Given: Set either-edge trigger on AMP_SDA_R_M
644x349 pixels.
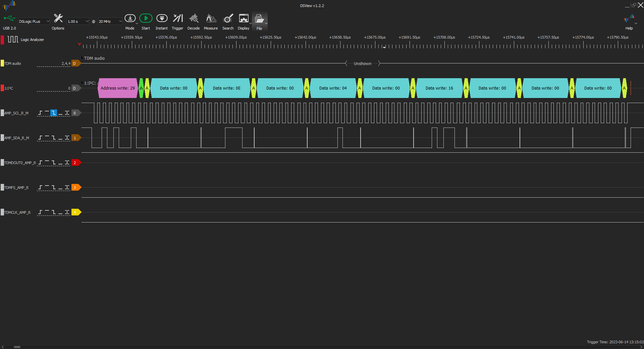Looking at the screenshot, I should coord(67,138).
